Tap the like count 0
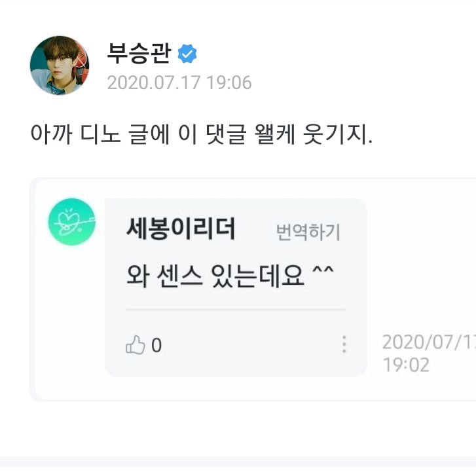 coord(156,345)
